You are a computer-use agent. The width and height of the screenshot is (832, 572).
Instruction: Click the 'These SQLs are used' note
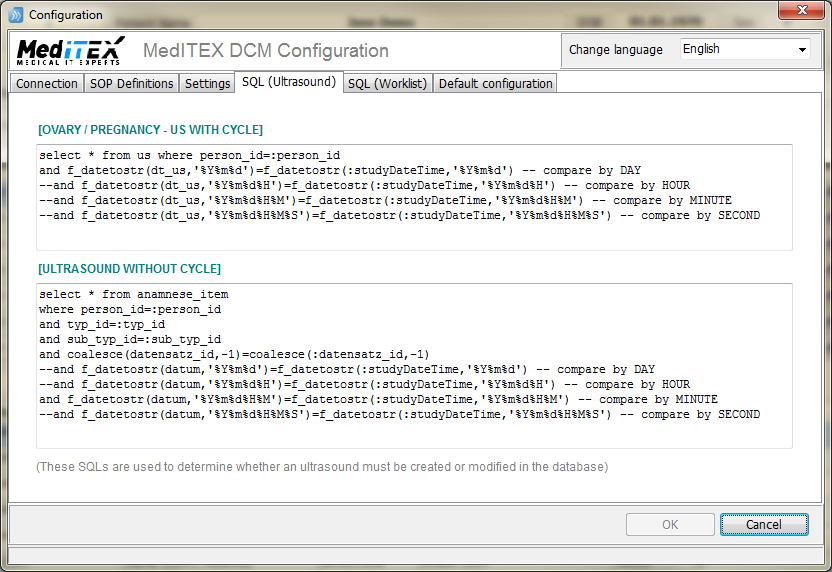point(322,466)
